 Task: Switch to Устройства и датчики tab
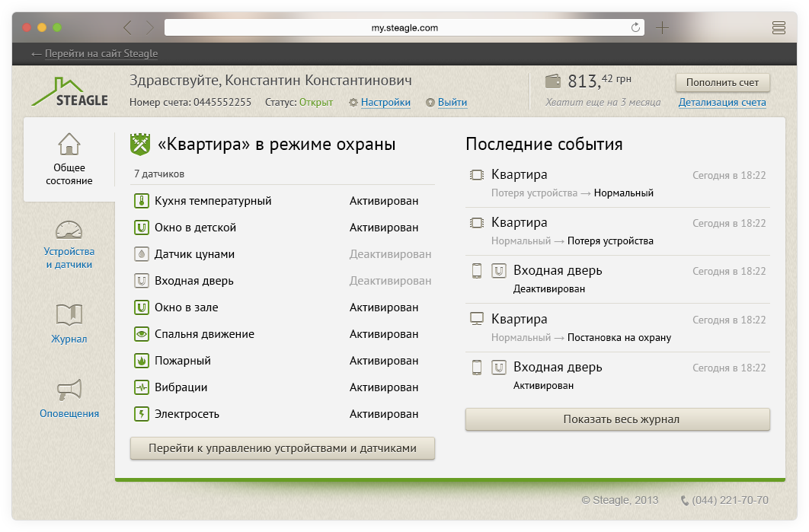coord(69,245)
